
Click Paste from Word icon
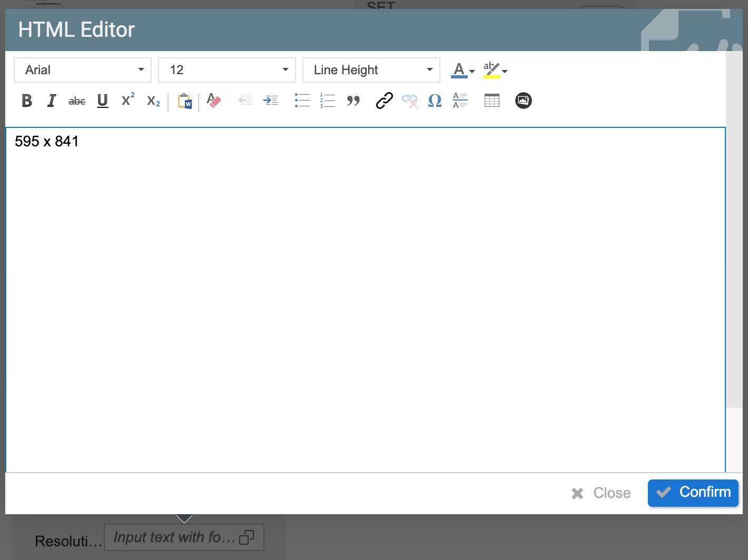coord(184,101)
